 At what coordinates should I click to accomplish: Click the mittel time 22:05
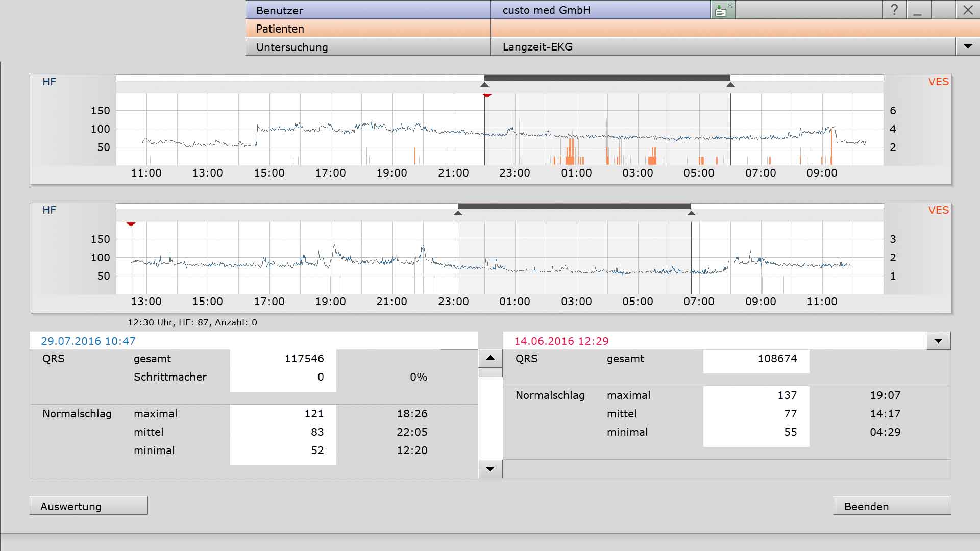pyautogui.click(x=412, y=432)
